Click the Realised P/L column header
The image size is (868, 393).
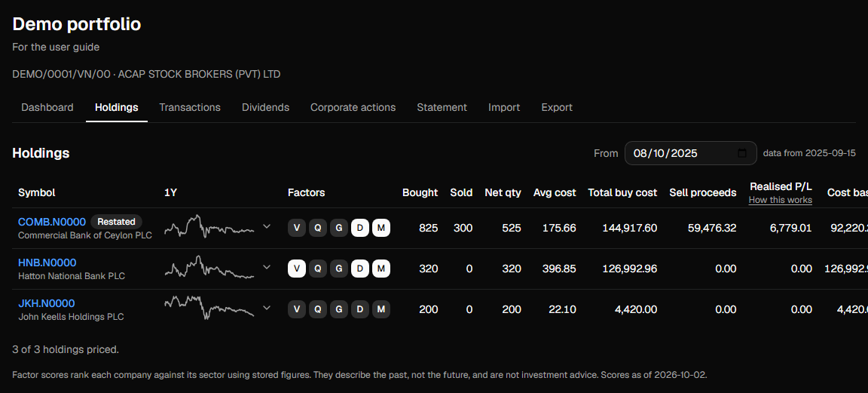(781, 187)
